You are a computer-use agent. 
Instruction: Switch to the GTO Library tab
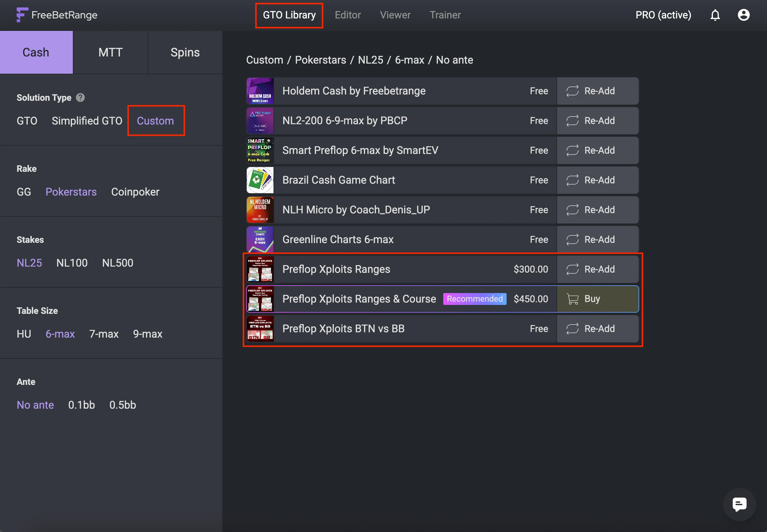[289, 15]
